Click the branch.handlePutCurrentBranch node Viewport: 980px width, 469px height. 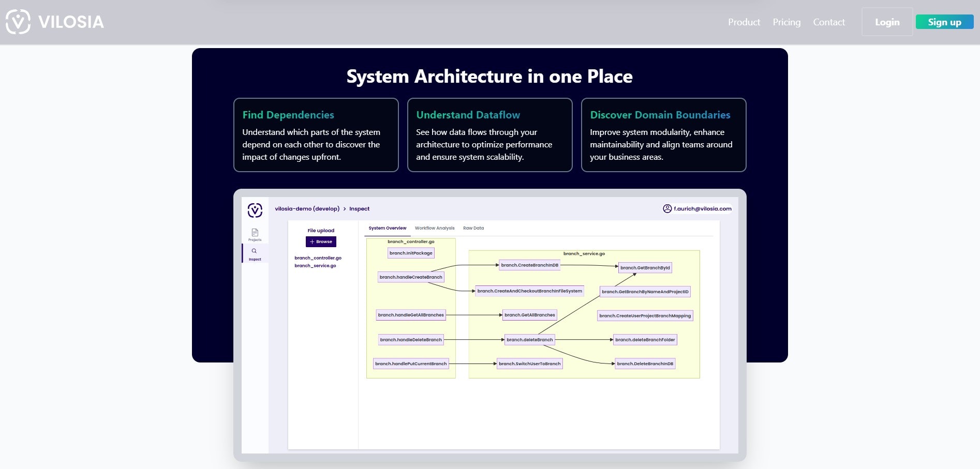[411, 364]
